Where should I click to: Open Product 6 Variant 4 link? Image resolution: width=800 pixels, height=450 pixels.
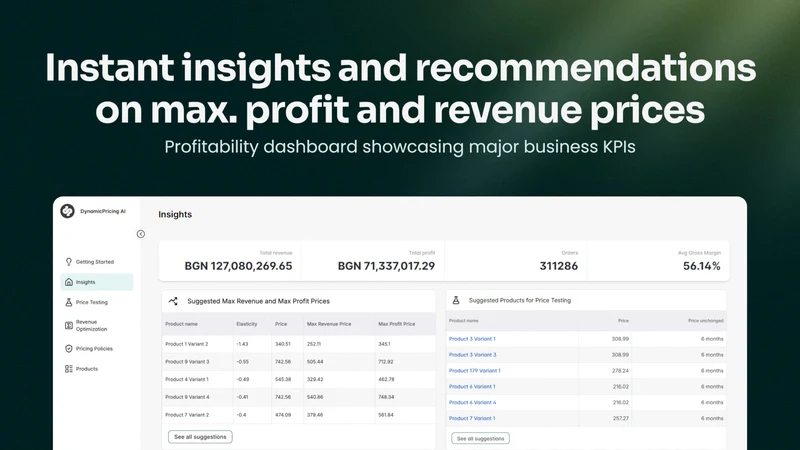click(x=472, y=402)
